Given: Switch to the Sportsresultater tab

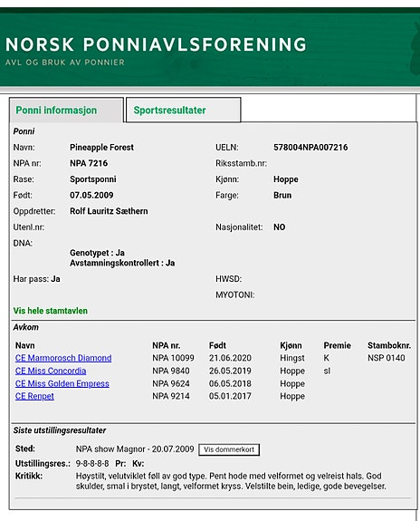Looking at the screenshot, I should [x=183, y=110].
